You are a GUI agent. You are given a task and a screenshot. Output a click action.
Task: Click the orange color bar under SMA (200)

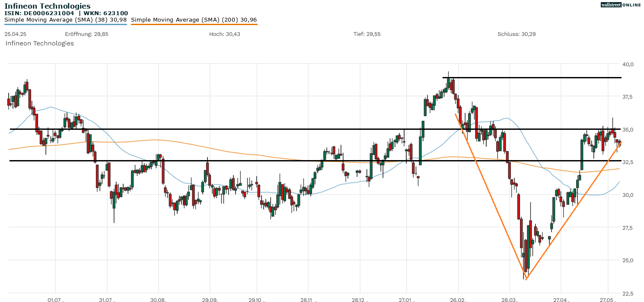point(194,25)
